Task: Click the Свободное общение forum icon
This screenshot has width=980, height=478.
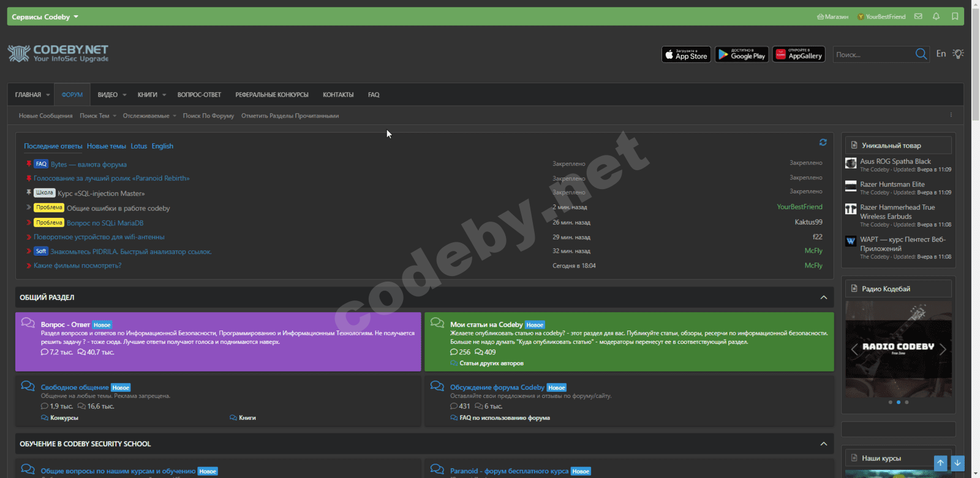Action: (28, 386)
